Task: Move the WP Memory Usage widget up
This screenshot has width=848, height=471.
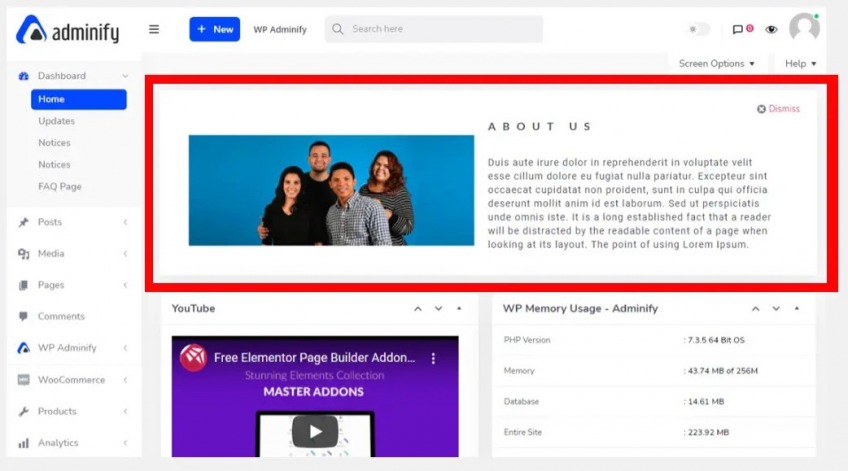Action: (x=756, y=309)
